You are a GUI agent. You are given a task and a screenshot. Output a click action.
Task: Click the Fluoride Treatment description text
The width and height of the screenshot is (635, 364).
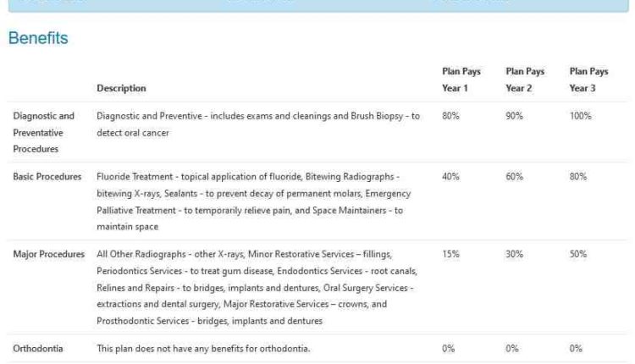click(254, 201)
